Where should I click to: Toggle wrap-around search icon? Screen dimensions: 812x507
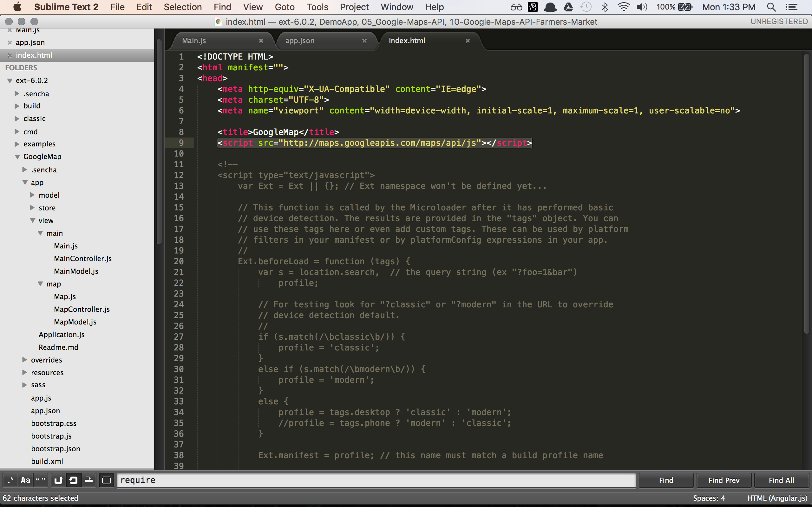click(74, 480)
